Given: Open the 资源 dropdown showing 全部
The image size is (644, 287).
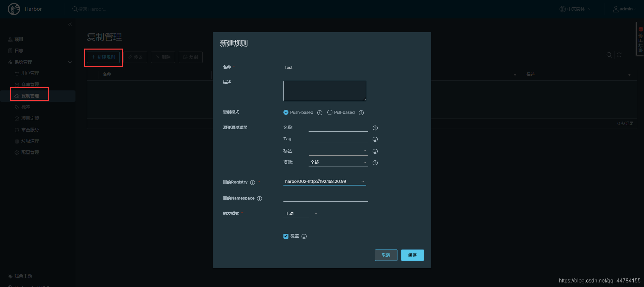Looking at the screenshot, I should [338, 162].
